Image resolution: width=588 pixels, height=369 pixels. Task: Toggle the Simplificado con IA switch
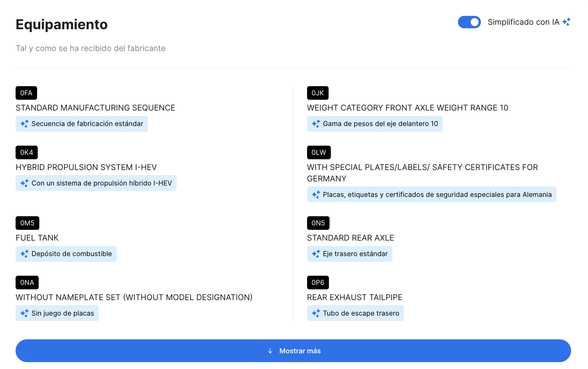tap(469, 22)
